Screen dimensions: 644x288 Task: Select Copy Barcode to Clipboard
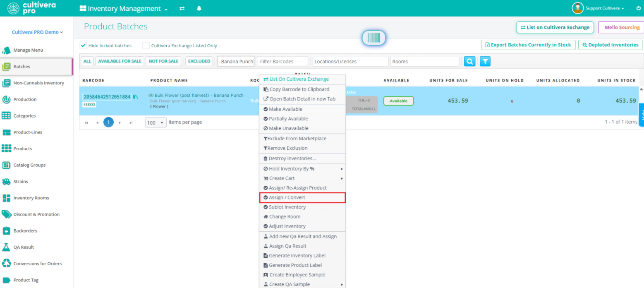(x=302, y=89)
